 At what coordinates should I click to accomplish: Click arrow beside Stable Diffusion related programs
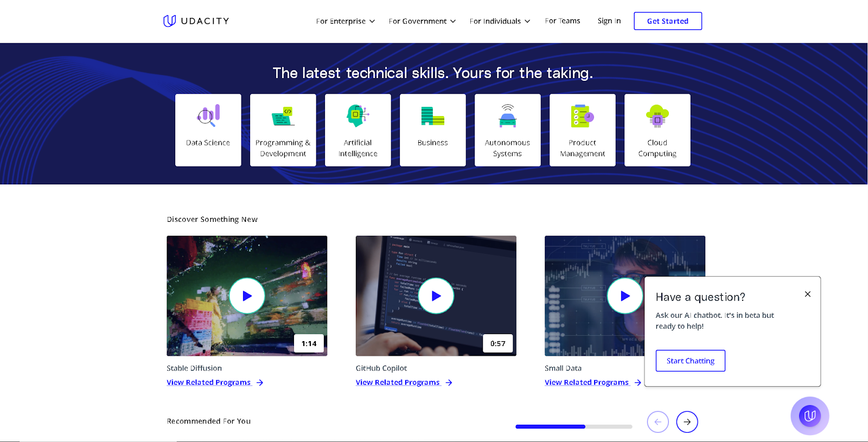pyautogui.click(x=260, y=383)
